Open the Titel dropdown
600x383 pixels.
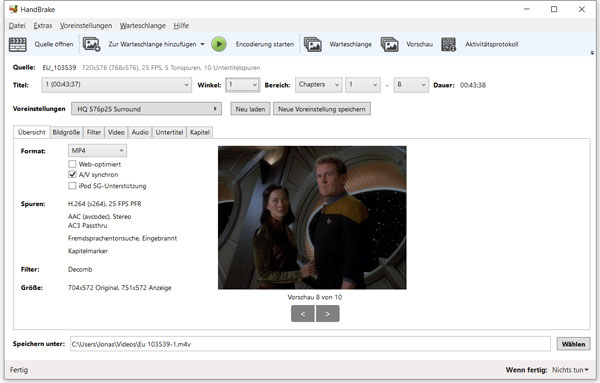click(116, 85)
